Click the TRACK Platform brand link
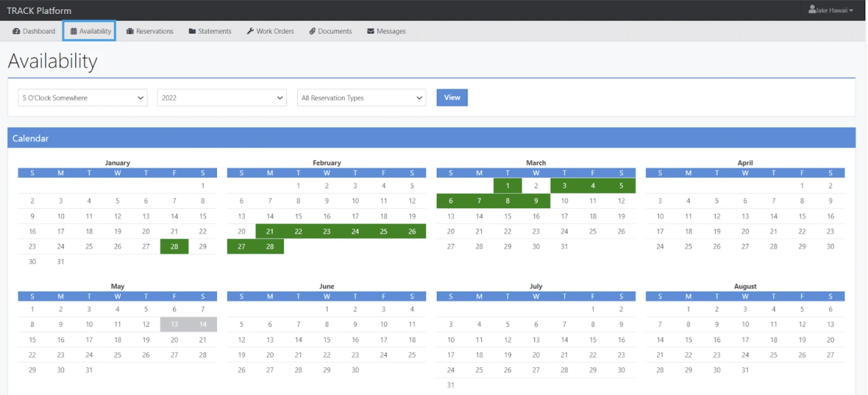The width and height of the screenshot is (868, 395). (39, 11)
